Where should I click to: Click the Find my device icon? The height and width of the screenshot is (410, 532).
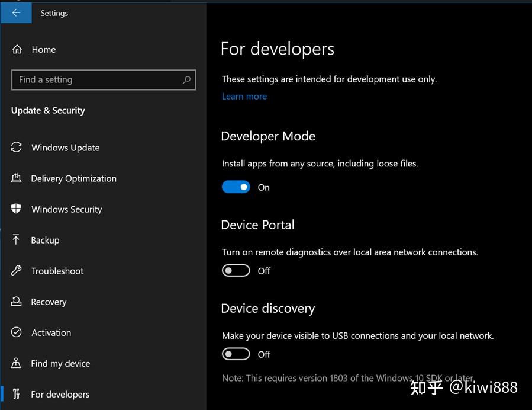coord(16,363)
